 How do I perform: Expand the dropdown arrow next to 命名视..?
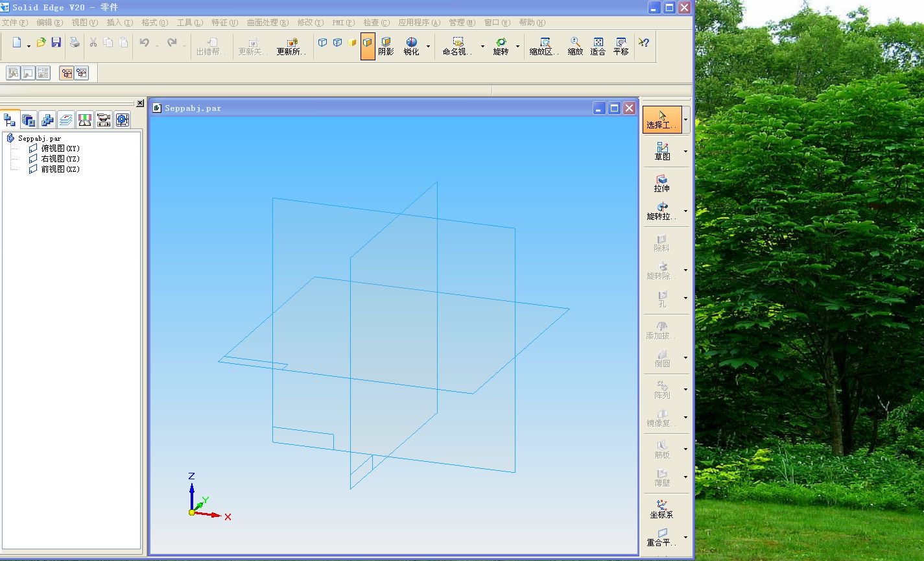(x=482, y=47)
